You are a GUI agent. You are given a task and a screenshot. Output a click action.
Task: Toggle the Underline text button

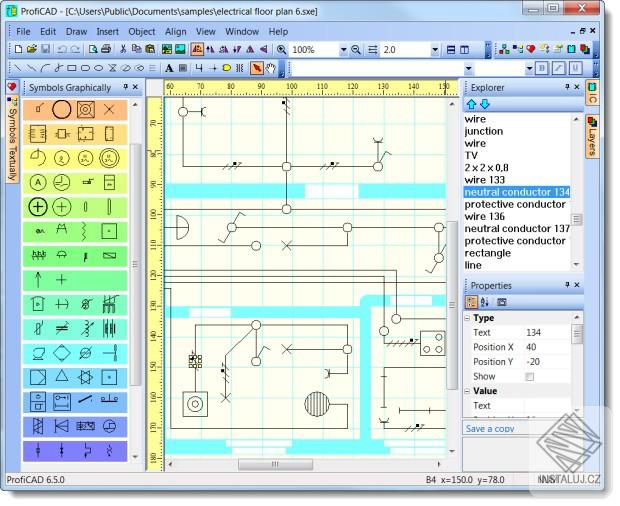pyautogui.click(x=575, y=69)
